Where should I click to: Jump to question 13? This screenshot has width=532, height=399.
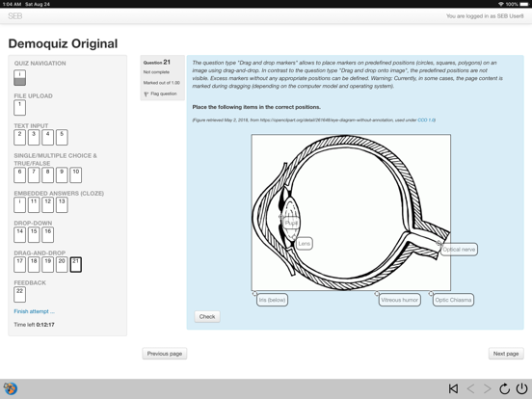[62, 205]
